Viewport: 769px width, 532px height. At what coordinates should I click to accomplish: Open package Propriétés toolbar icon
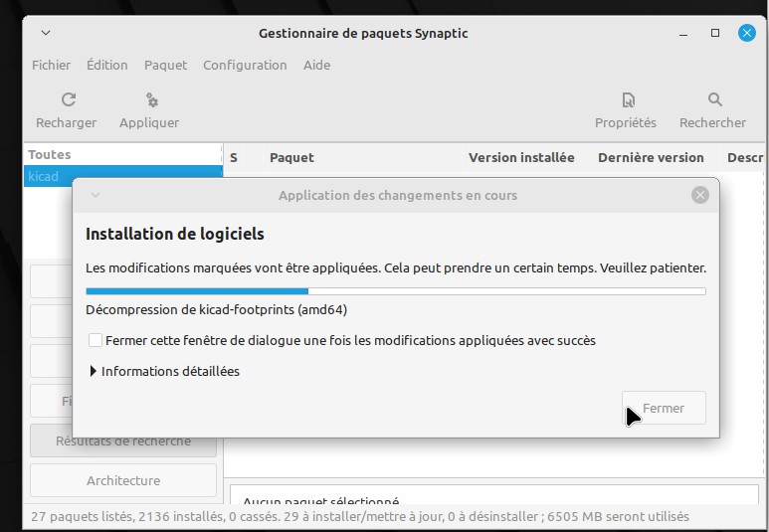(629, 99)
